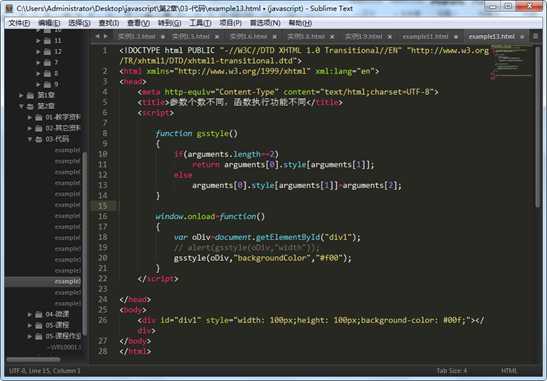Screen dimensions: 547x381
Task: Open the 转到(G) menu
Action: point(169,23)
